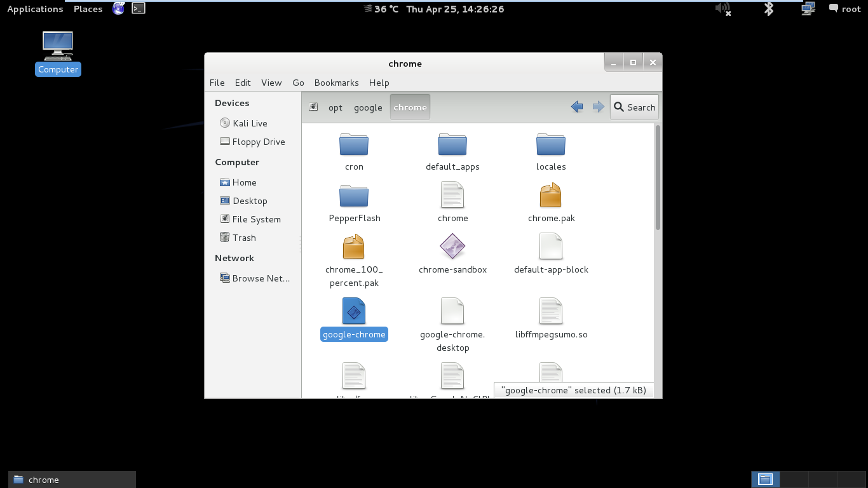Open the View menu
Viewport: 868px width, 488px height.
pos(271,83)
